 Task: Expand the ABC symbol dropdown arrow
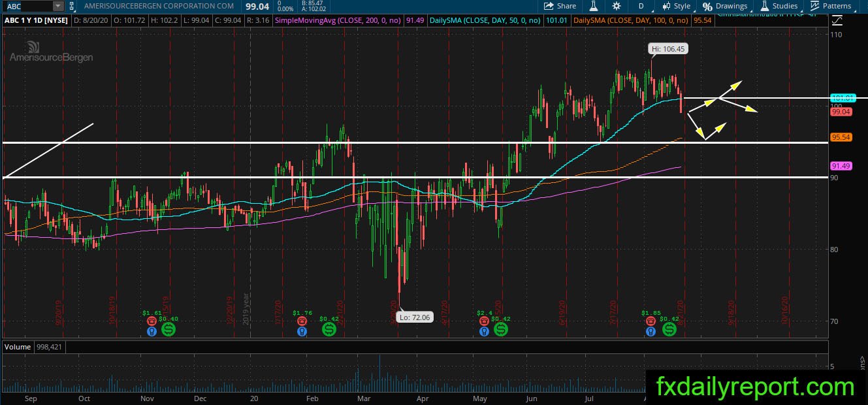coord(58,6)
